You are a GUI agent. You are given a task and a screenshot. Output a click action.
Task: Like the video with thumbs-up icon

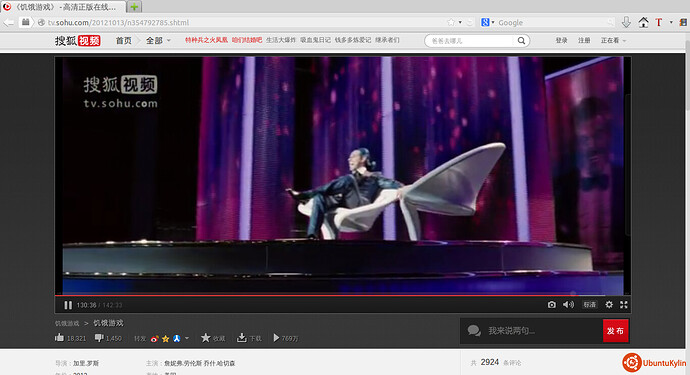click(59, 338)
